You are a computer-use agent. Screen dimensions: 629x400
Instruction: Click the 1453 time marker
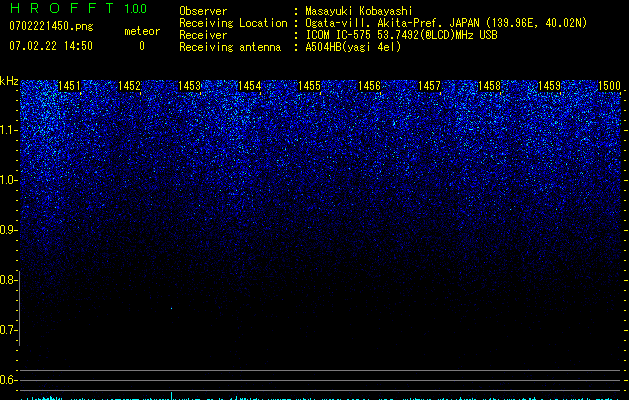point(189,86)
